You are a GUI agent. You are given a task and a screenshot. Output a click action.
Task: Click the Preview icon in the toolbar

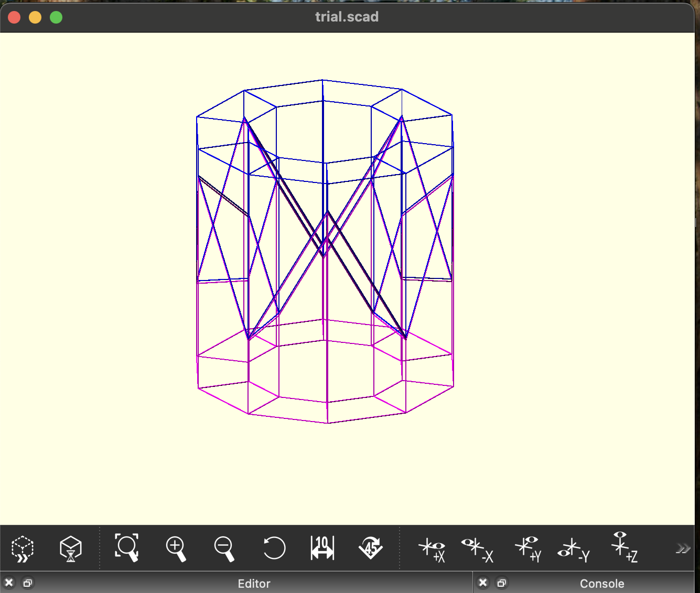(x=23, y=548)
